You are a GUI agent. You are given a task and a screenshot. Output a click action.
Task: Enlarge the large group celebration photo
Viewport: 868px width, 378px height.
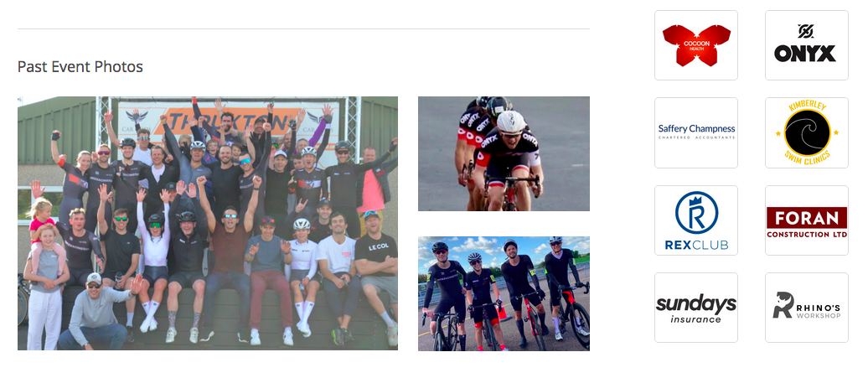coord(208,224)
